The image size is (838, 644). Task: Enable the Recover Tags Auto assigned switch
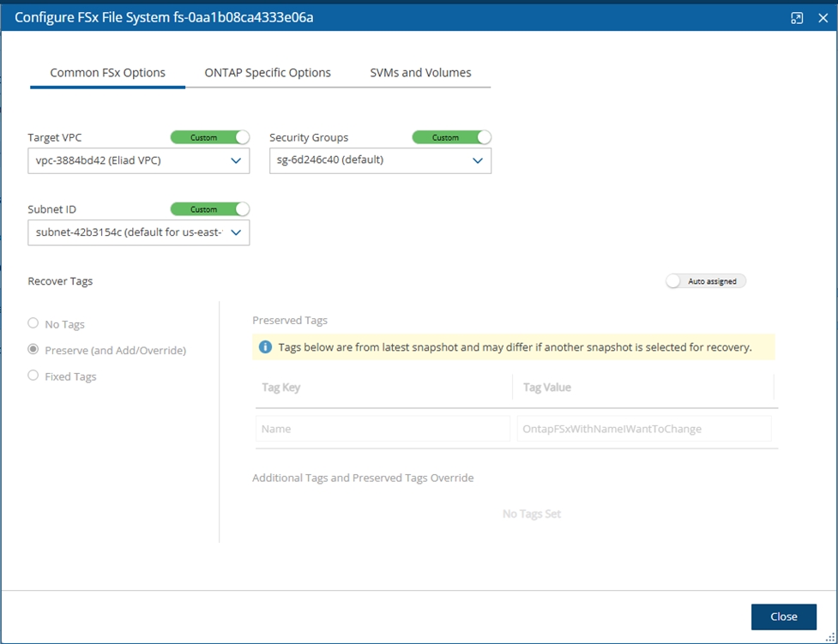tap(706, 281)
